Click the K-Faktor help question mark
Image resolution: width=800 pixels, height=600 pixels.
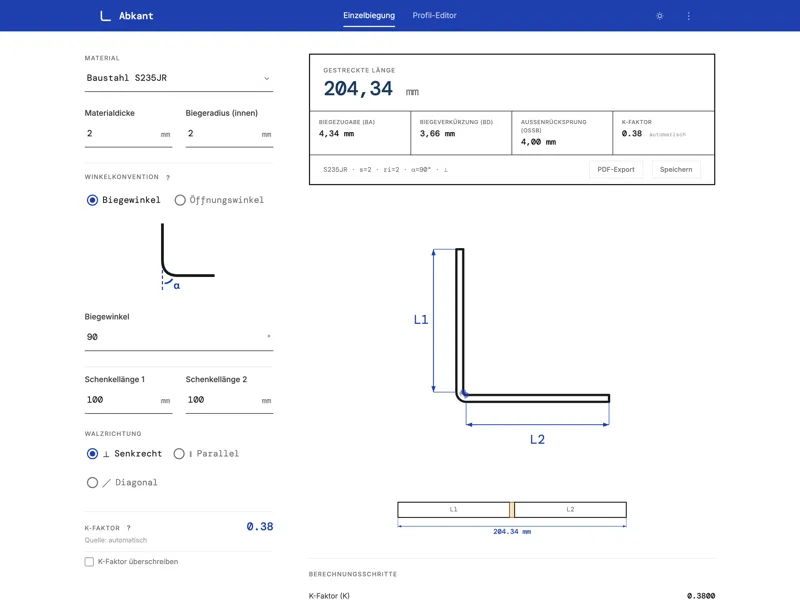point(129,528)
